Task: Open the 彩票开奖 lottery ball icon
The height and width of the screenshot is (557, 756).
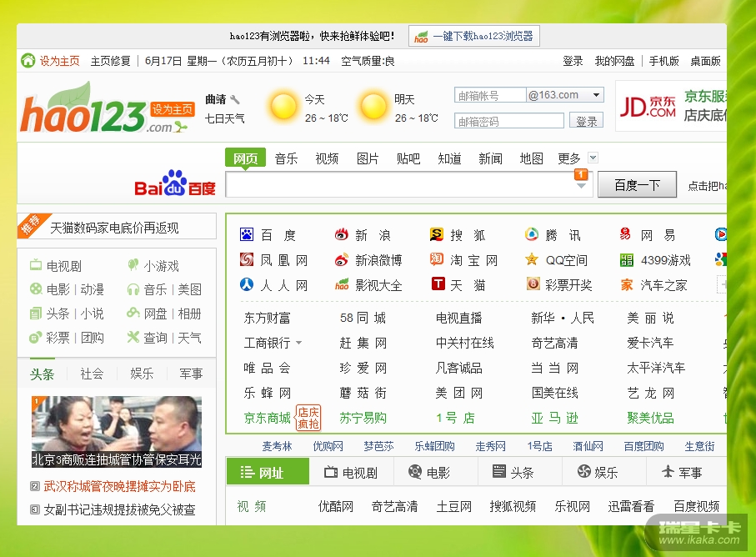Action: [533, 284]
